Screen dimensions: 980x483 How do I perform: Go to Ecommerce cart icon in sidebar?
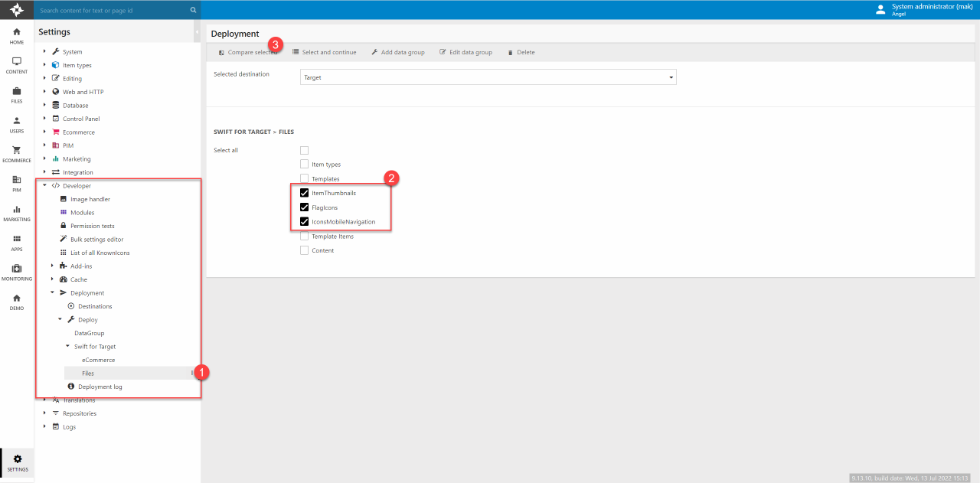[17, 154]
